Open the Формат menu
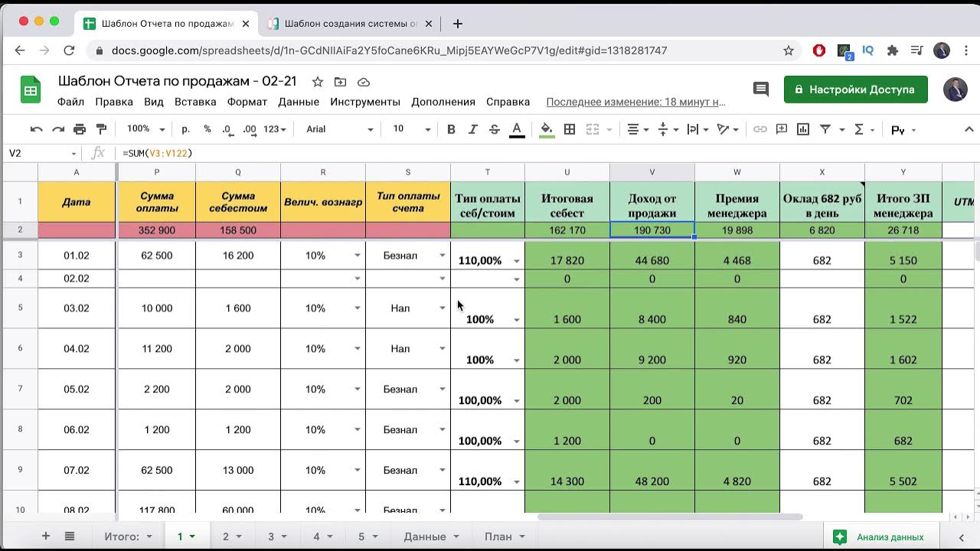 247,102
